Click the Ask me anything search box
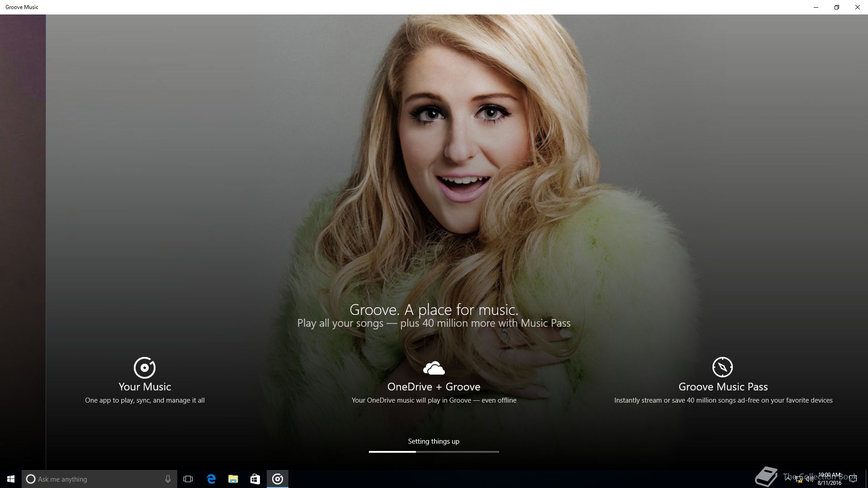 tap(99, 479)
